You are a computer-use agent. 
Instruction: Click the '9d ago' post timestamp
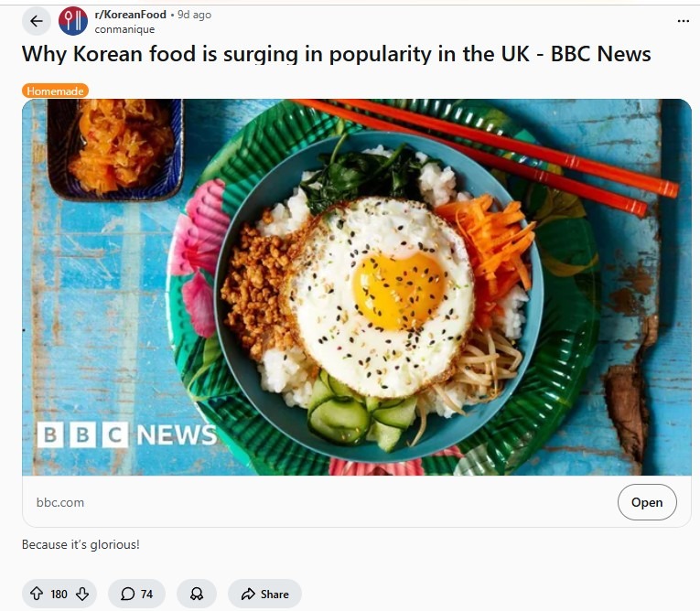[194, 15]
